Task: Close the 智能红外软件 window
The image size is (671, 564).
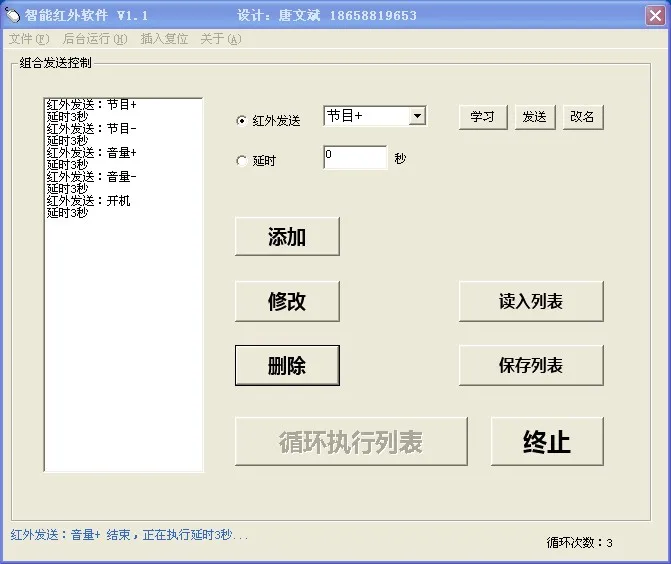Action: [x=655, y=15]
